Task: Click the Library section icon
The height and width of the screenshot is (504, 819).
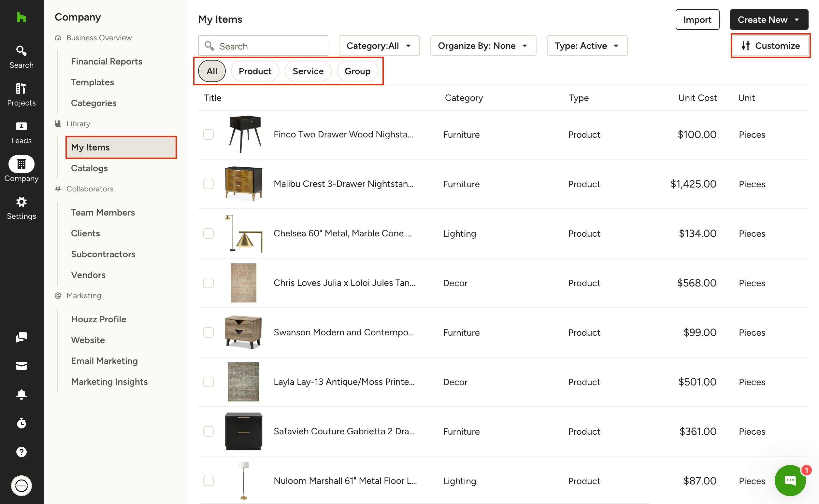Action: 58,124
